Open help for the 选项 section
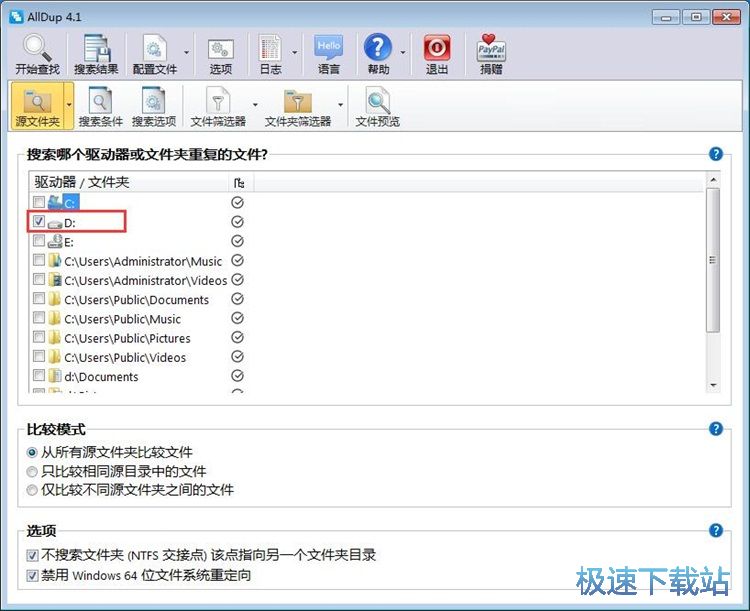Screen dimensions: 750x611 tap(716, 530)
